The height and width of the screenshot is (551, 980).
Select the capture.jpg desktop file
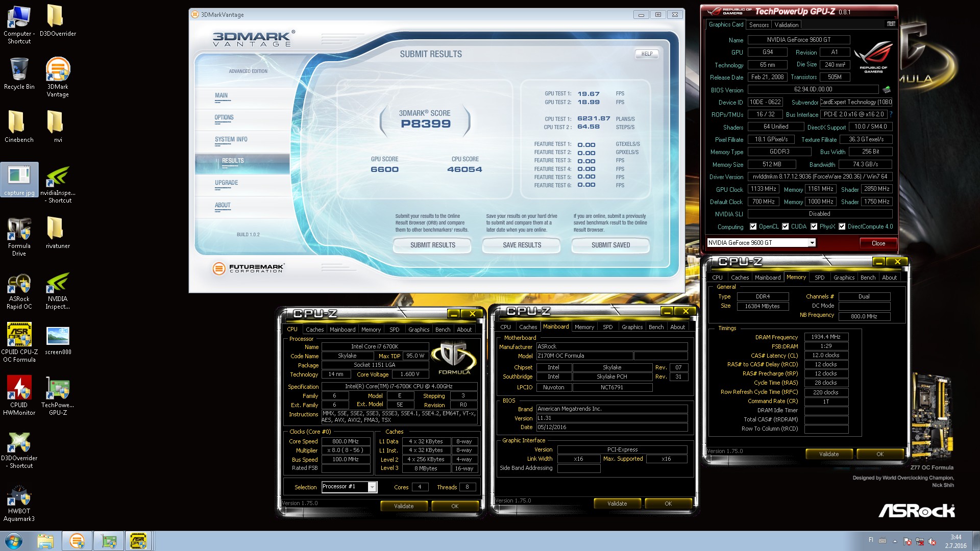coord(19,180)
